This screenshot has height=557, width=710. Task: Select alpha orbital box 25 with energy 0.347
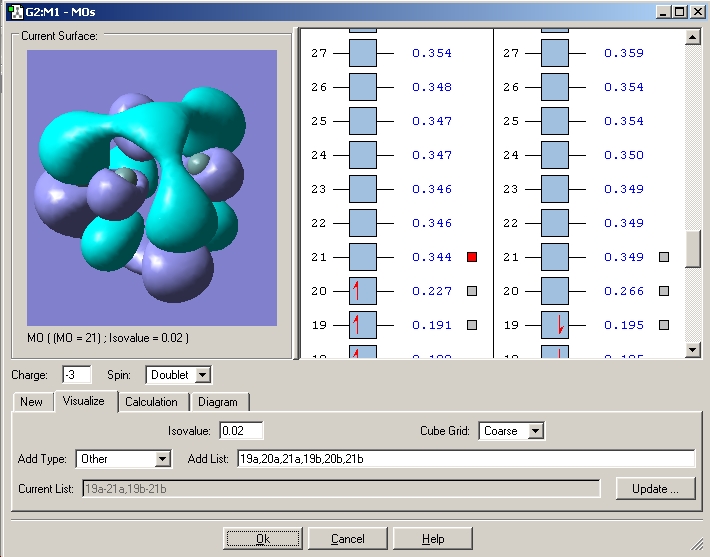point(363,121)
